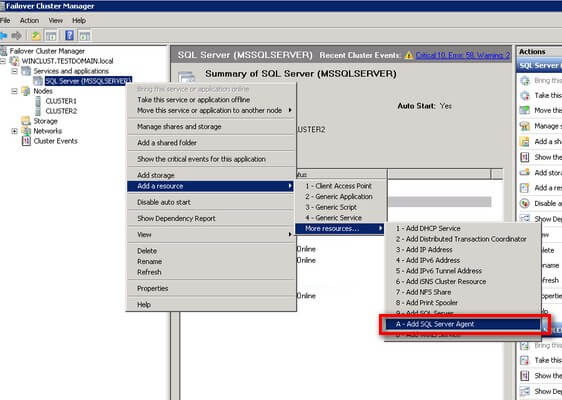Click the root Failover Cluster Manager tree icon

pyautogui.click(x=4, y=51)
